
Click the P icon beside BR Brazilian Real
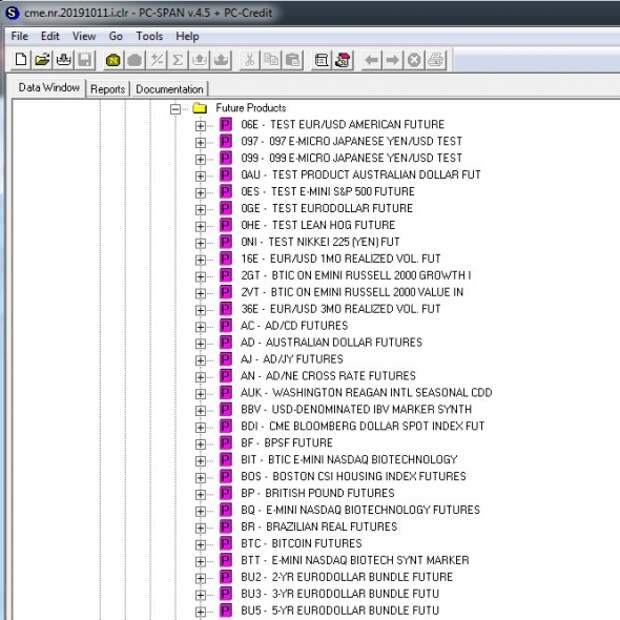(226, 527)
